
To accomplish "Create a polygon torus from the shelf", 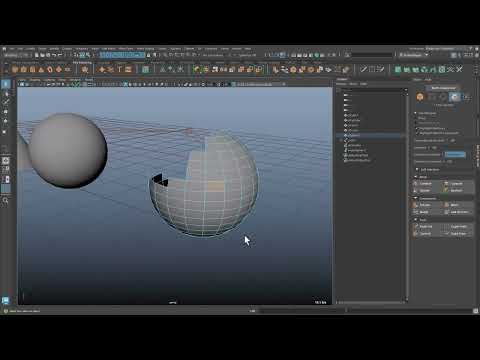I will click(x=50, y=69).
